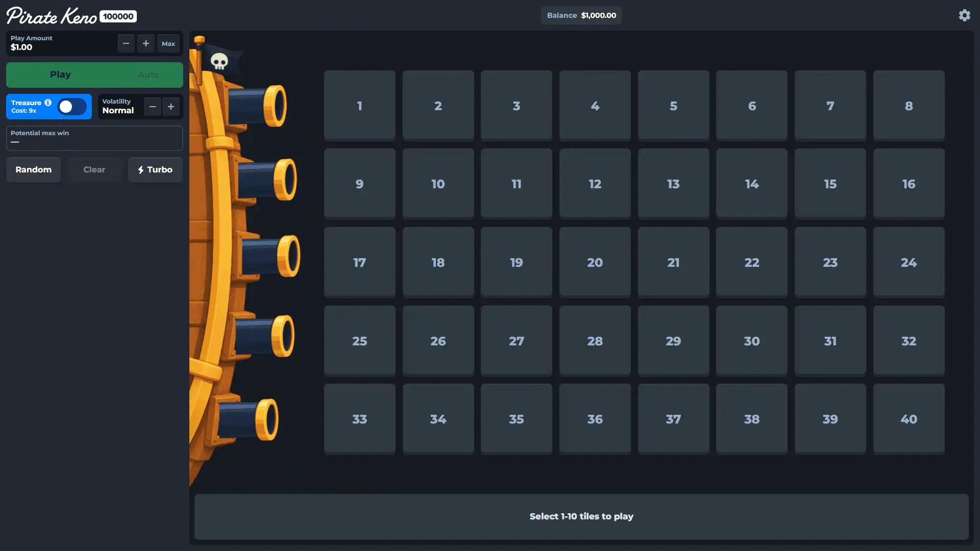Image resolution: width=980 pixels, height=551 pixels.
Task: Increase play amount with plus button
Action: [146, 43]
